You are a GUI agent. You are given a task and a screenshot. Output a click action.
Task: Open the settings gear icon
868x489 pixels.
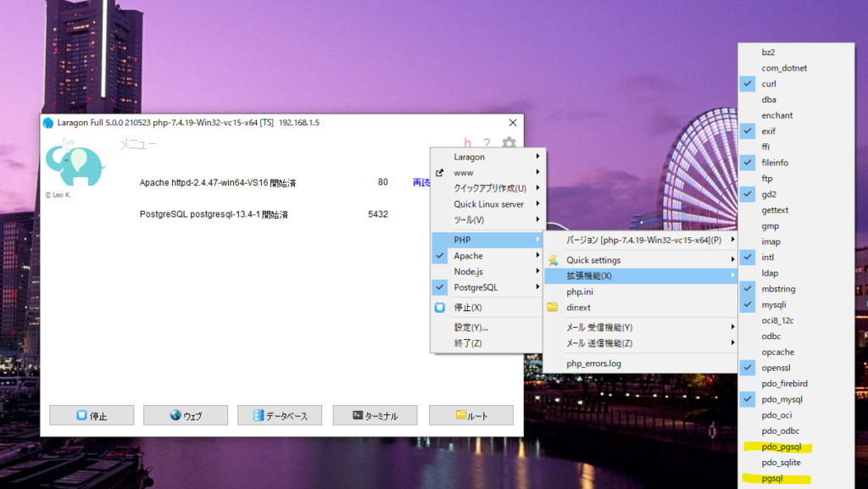[x=509, y=142]
